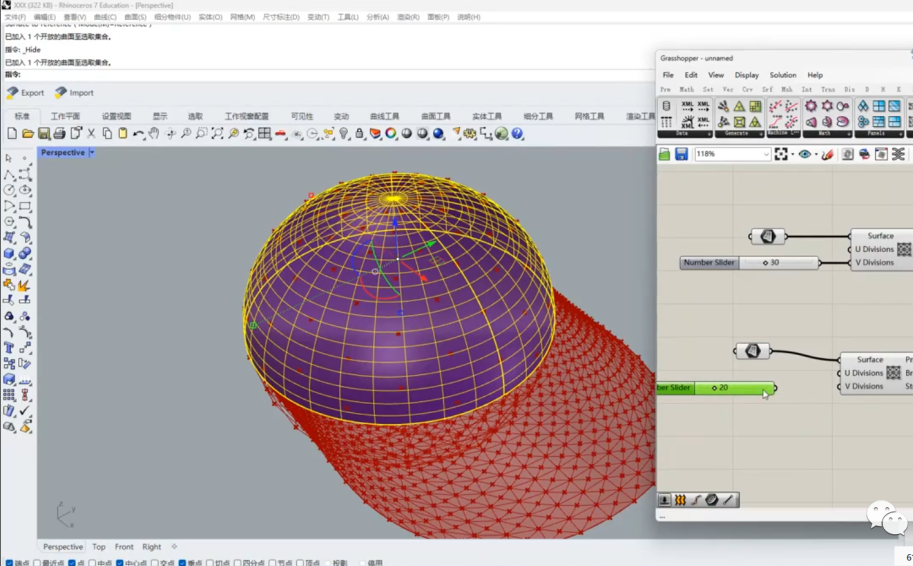913x566 pixels.
Task: Click the Export button
Action: [26, 93]
